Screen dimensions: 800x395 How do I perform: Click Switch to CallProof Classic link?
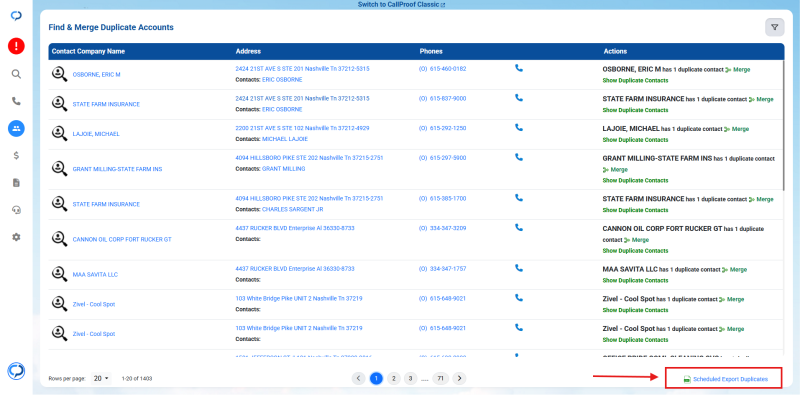[x=402, y=5]
